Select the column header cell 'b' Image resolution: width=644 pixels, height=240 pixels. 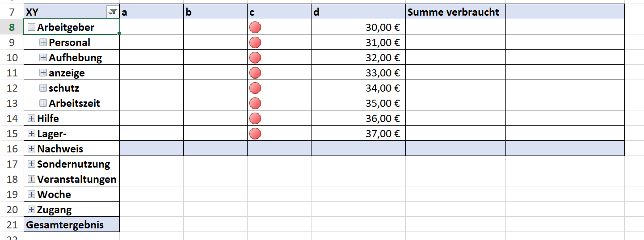click(x=215, y=12)
